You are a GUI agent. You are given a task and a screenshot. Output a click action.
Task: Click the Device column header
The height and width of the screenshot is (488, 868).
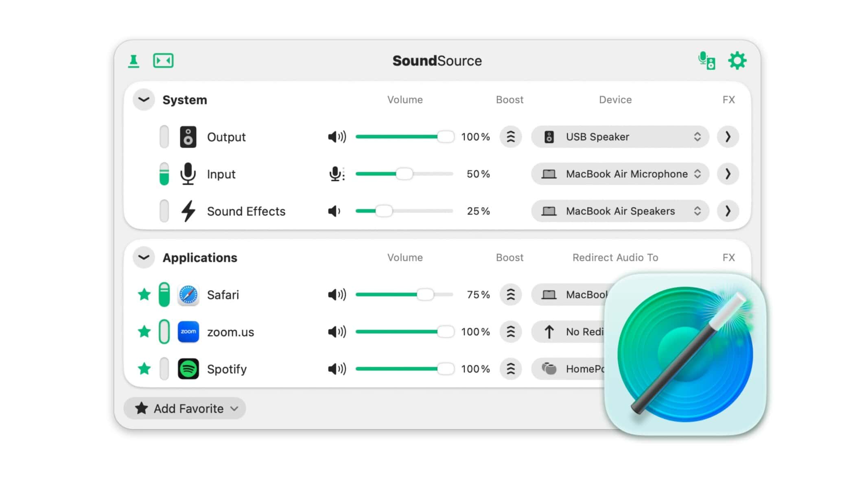(615, 100)
